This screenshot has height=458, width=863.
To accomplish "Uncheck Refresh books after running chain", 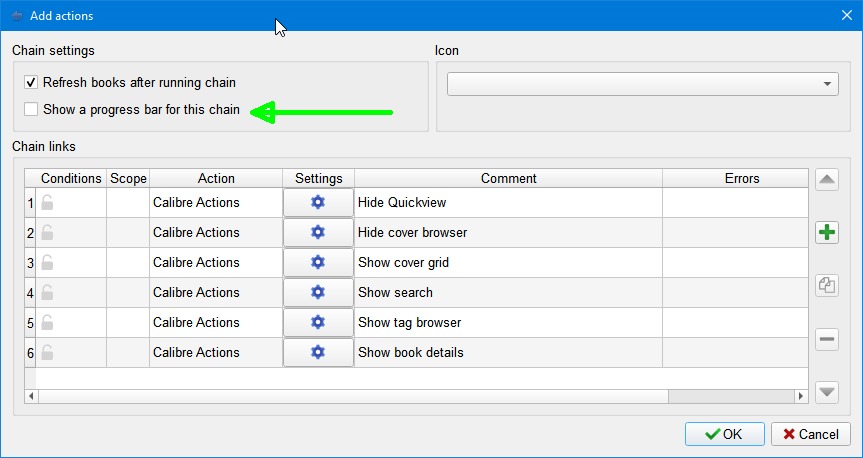I will coord(32,83).
